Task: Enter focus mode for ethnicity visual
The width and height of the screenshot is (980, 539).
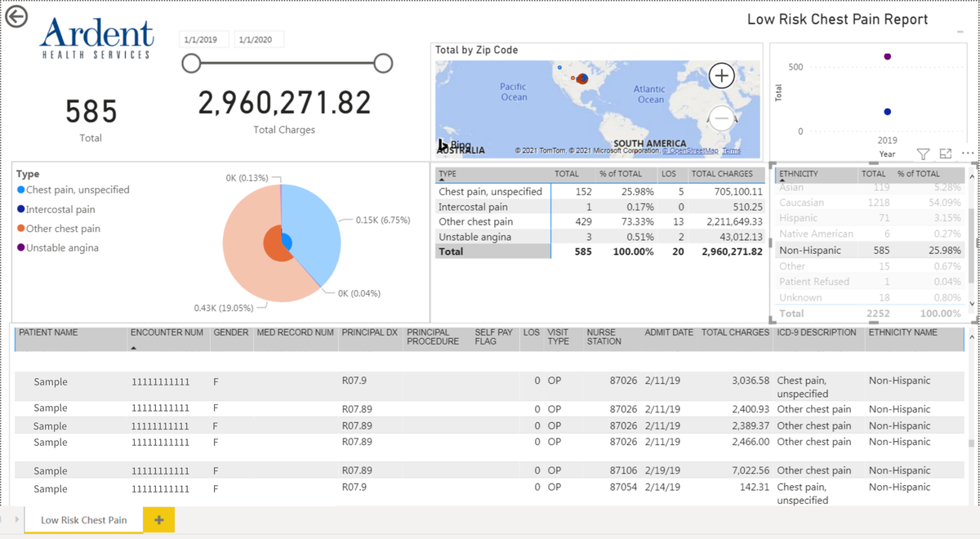Action: pos(946,154)
